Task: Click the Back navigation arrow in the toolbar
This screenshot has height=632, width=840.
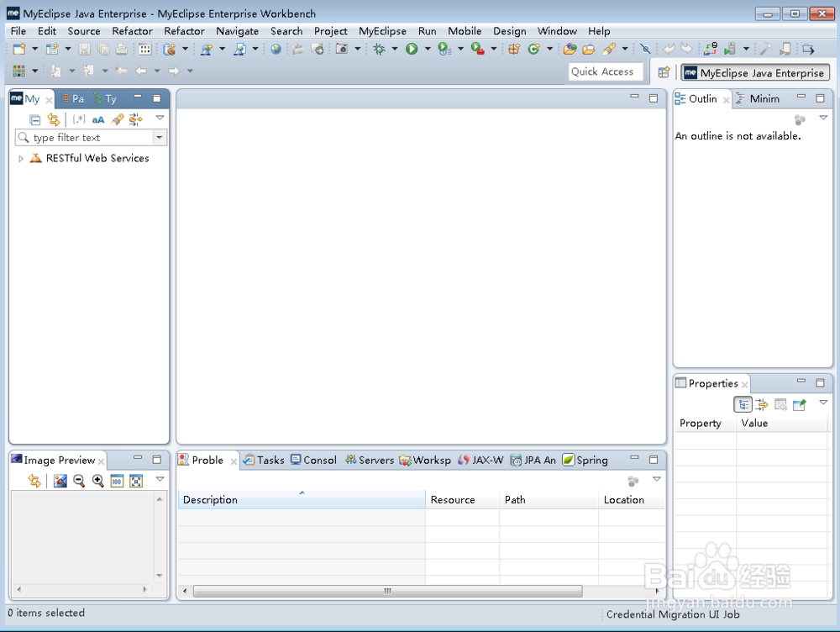Action: [141, 71]
